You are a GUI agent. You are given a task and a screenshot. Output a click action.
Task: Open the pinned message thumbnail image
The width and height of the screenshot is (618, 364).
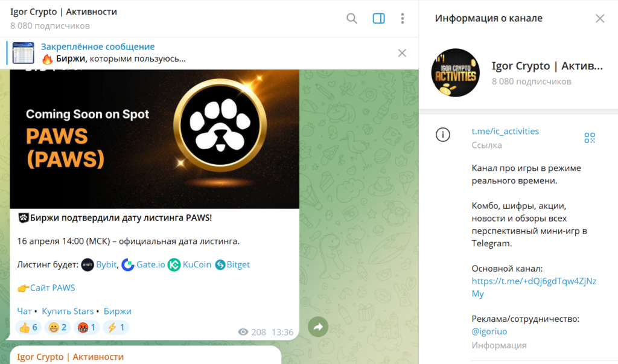24,53
